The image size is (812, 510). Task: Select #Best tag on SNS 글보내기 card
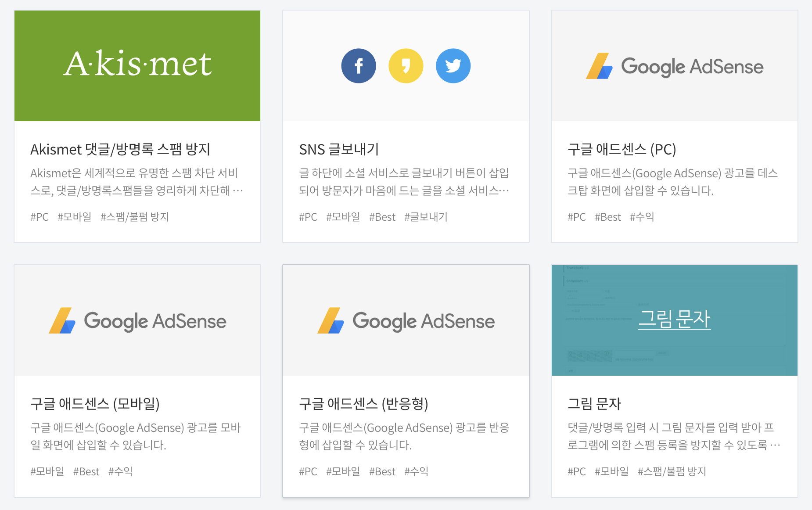pos(382,217)
